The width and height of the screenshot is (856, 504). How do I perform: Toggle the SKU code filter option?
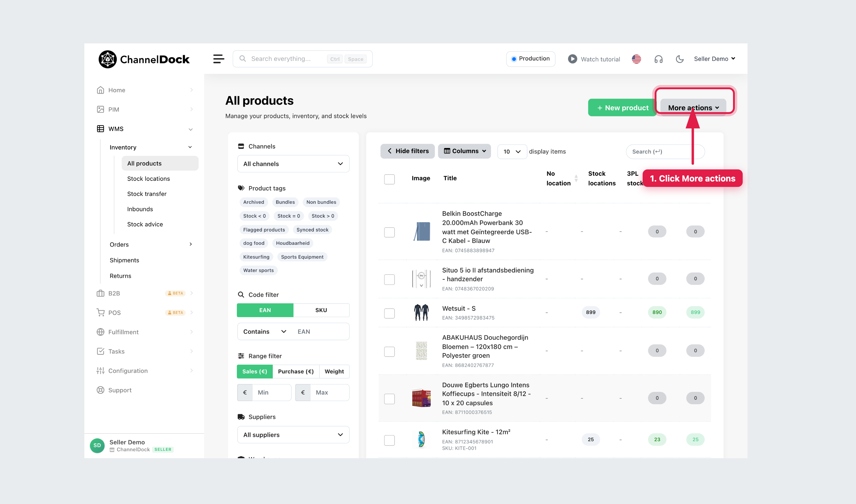[x=321, y=310]
